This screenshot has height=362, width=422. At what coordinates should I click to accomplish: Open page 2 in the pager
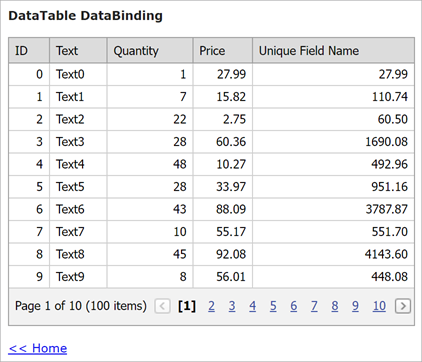click(211, 306)
